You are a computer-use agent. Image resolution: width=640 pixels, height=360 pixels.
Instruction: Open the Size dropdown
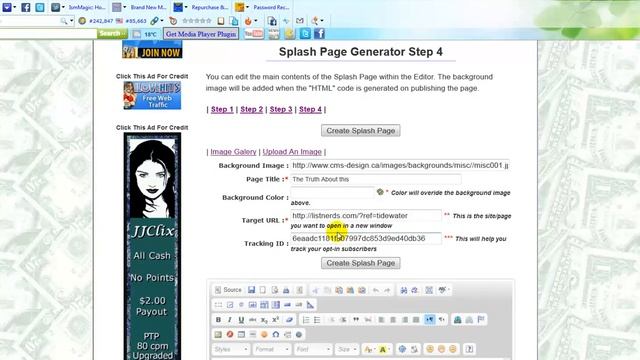coord(347,349)
